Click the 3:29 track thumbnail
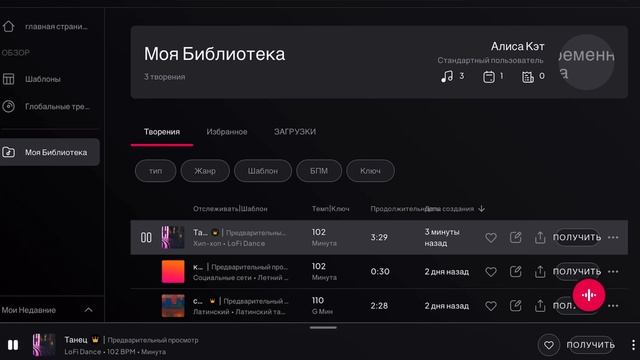 tap(173, 237)
